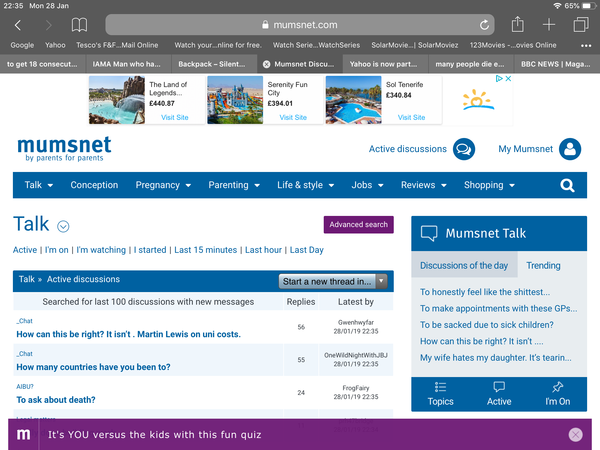Open the Last 15 minutes filter link
The image size is (600, 450).
pyautogui.click(x=205, y=250)
